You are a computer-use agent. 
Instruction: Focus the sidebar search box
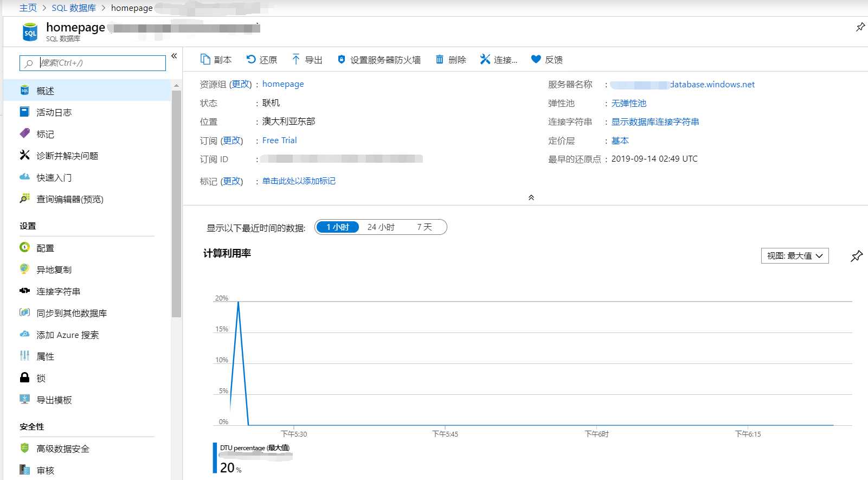coord(93,63)
